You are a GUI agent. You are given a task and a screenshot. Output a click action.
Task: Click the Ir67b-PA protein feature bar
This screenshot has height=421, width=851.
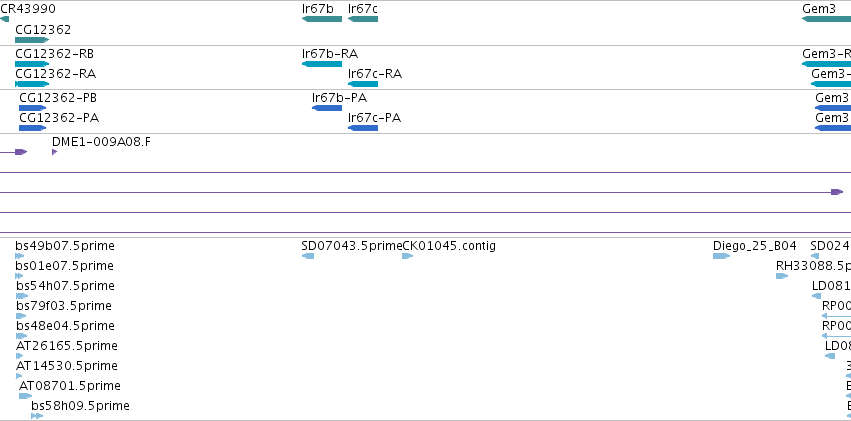pos(327,108)
